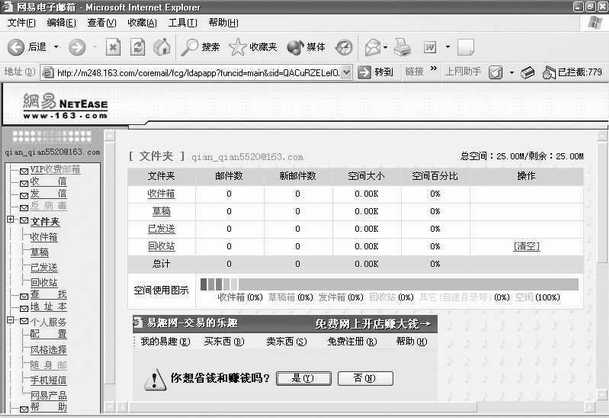
Task: Open the Mail envelope toolbar icon
Action: click(x=372, y=47)
